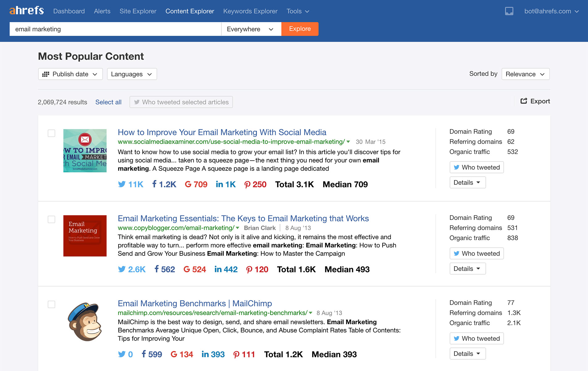588x371 pixels.
Task: Select the MailChimp Benchmarks checkbox
Action: 51,304
